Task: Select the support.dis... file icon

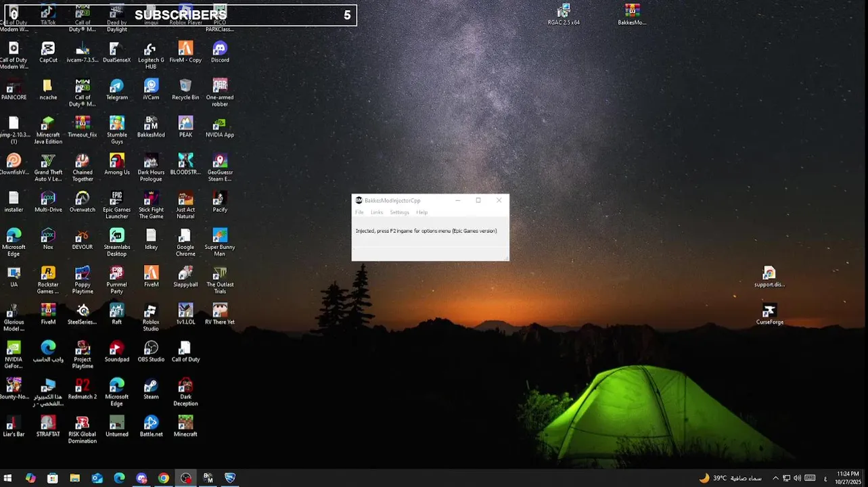Action: pos(769,277)
